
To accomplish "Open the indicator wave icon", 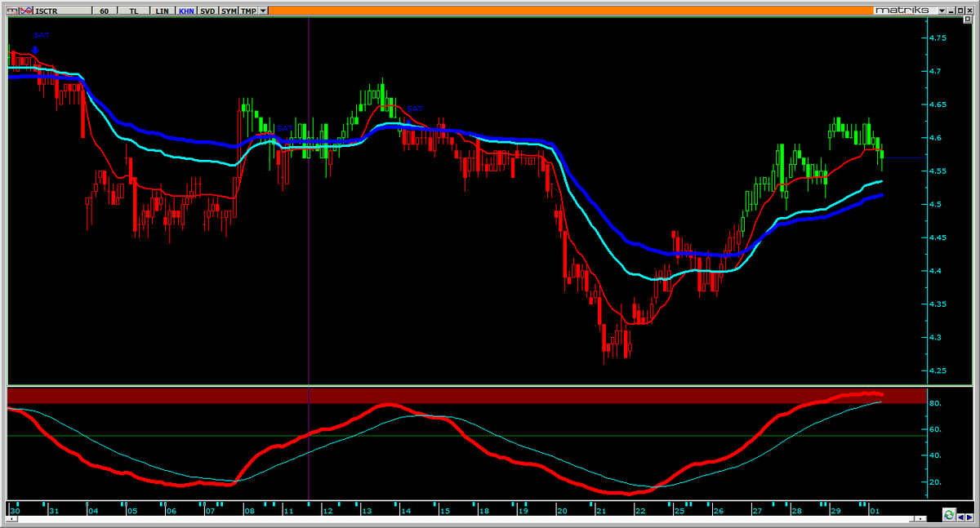I will point(26,11).
